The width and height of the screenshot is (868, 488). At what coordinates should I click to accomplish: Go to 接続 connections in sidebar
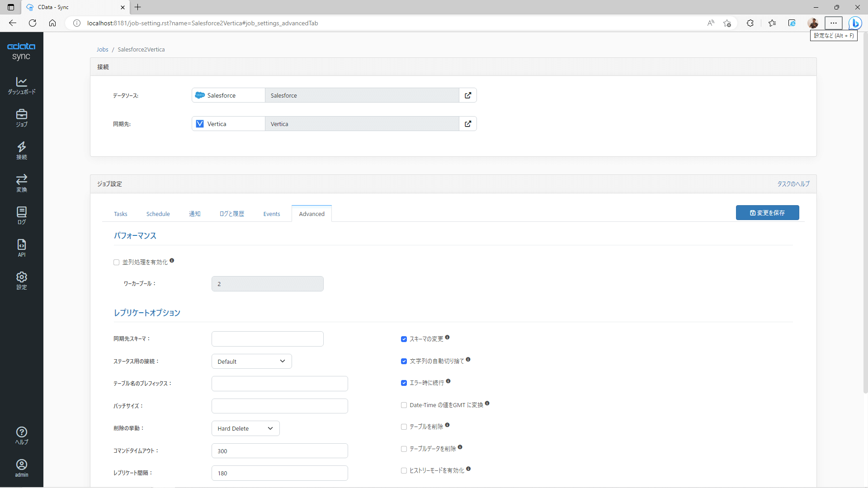pyautogui.click(x=21, y=150)
